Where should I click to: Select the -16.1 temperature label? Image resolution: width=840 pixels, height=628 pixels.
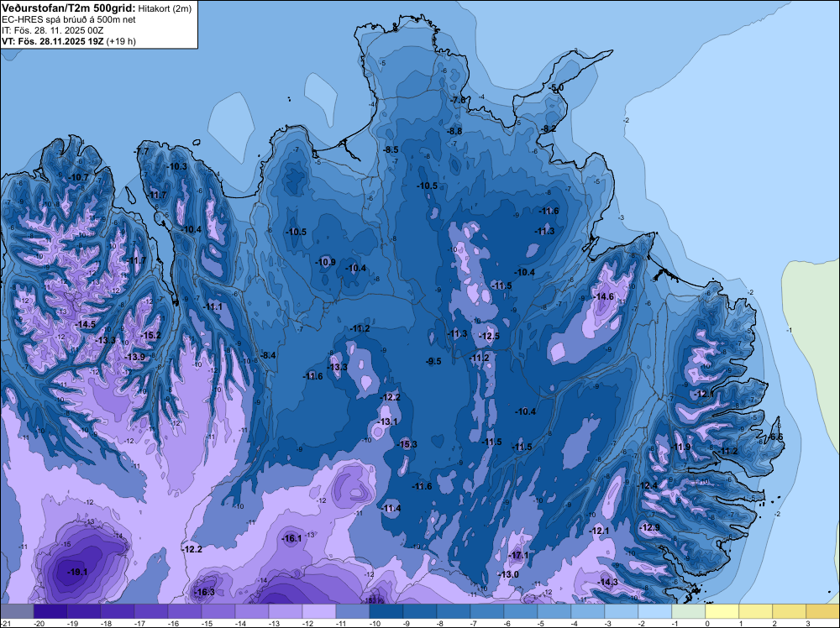click(x=292, y=539)
